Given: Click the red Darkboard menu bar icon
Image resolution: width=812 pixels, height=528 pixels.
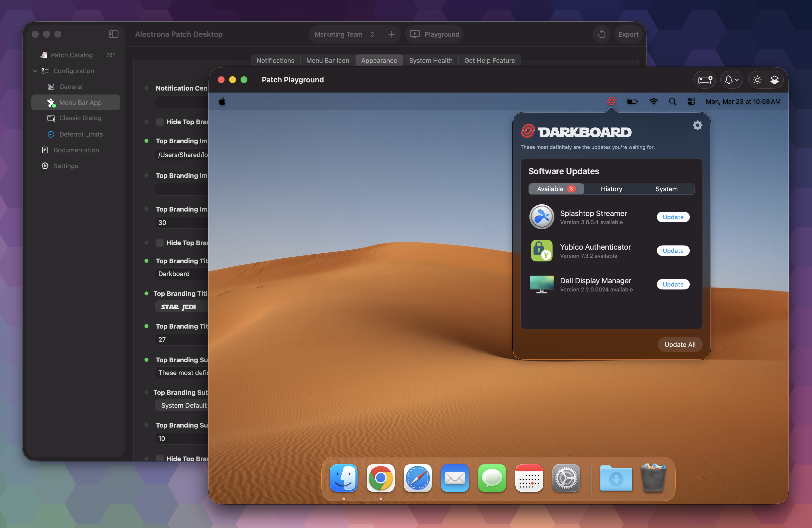Looking at the screenshot, I should 611,101.
